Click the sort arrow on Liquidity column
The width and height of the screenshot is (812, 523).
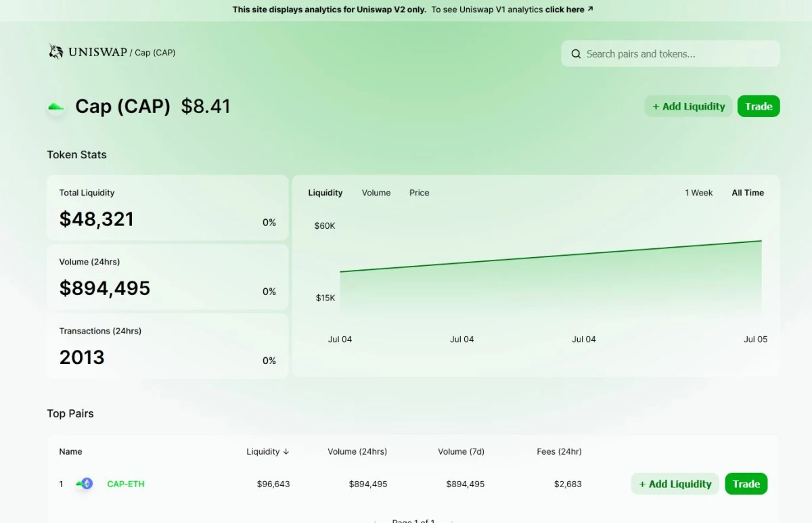286,451
